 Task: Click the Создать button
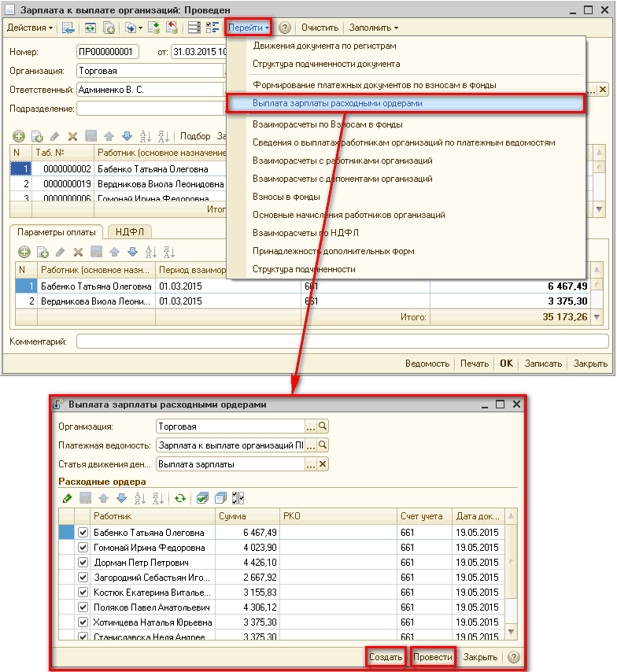386,657
